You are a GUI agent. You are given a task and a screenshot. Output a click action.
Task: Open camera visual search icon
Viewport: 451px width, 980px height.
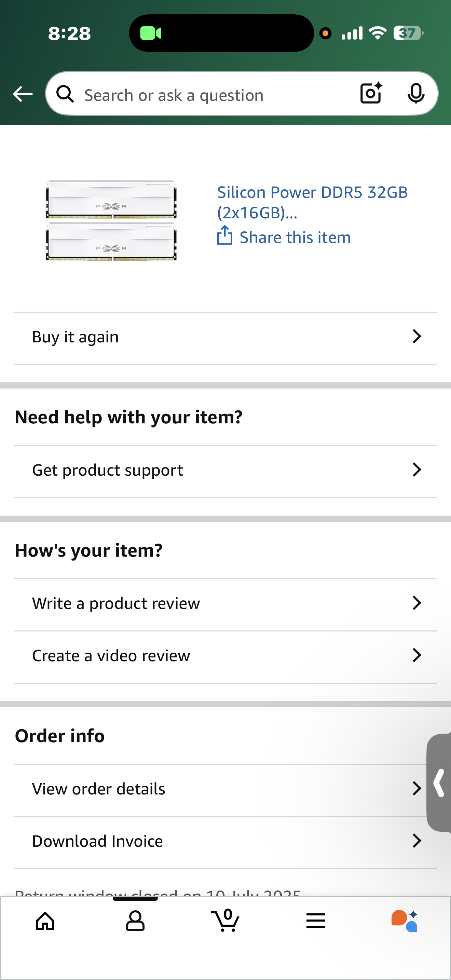click(371, 93)
